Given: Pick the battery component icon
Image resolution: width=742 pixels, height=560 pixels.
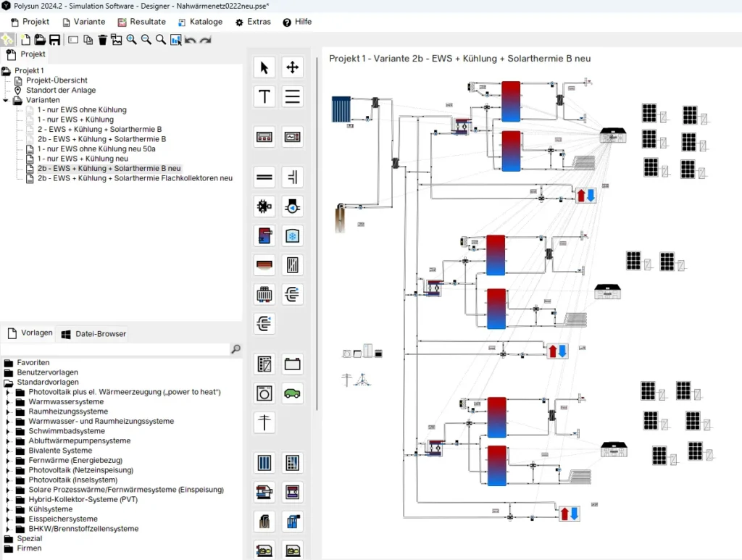Looking at the screenshot, I should pos(292,364).
